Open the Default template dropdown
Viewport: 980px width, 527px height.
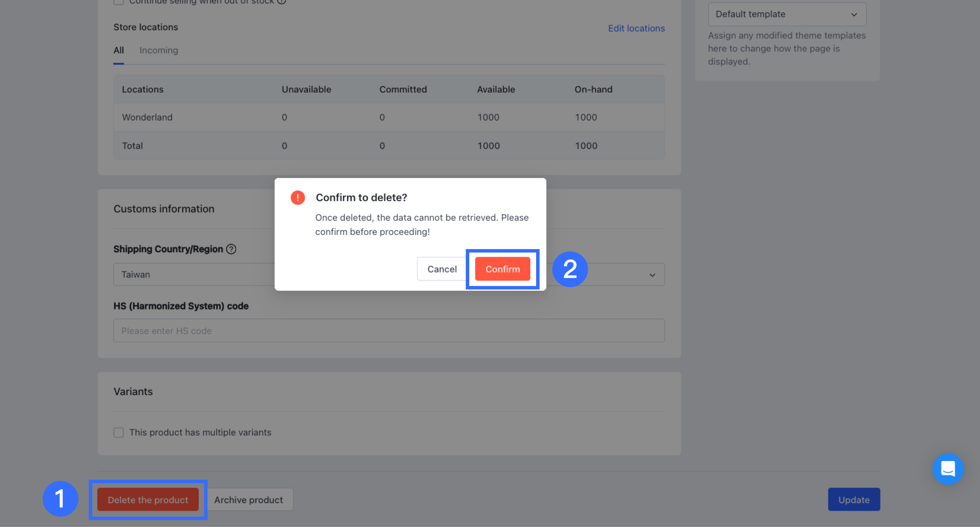[x=787, y=14]
